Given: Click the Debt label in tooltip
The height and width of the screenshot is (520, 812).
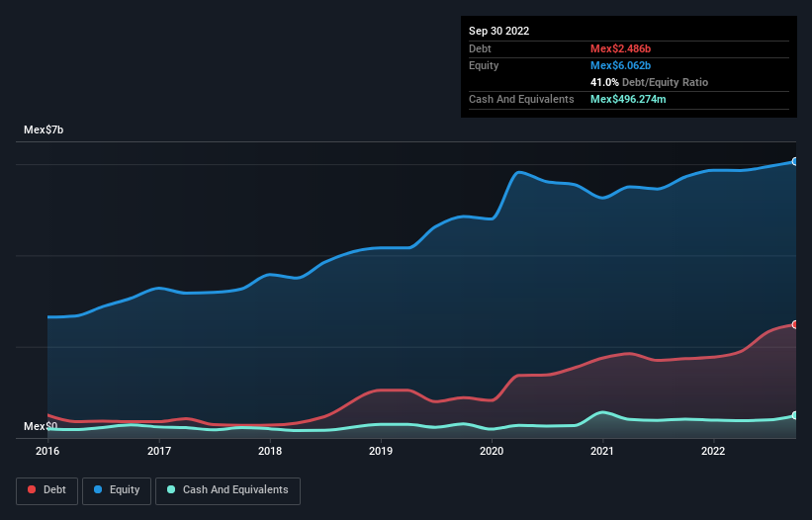Looking at the screenshot, I should pyautogui.click(x=480, y=48).
